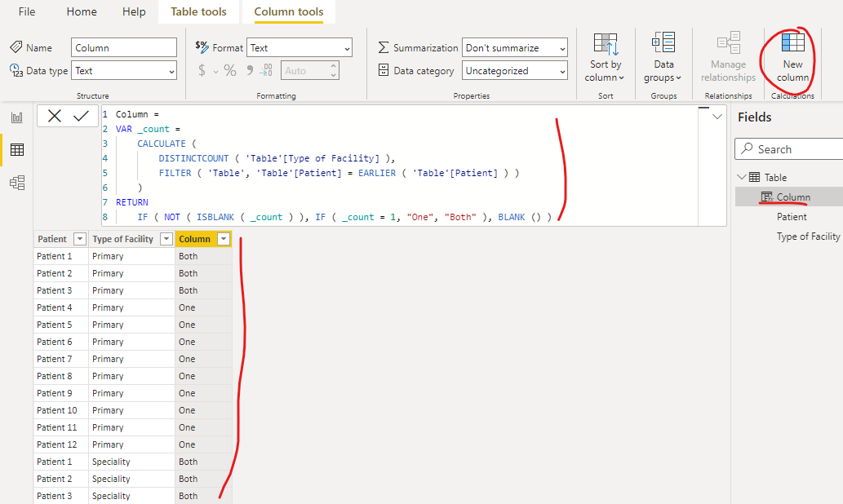Switch to the Help tab
This screenshot has height=504, width=843.
coord(134,11)
